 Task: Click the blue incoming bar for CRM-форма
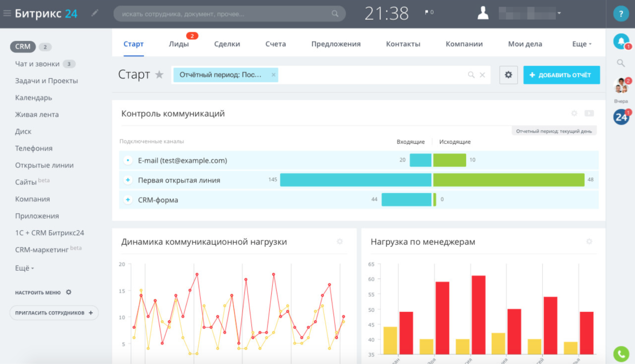point(407,200)
